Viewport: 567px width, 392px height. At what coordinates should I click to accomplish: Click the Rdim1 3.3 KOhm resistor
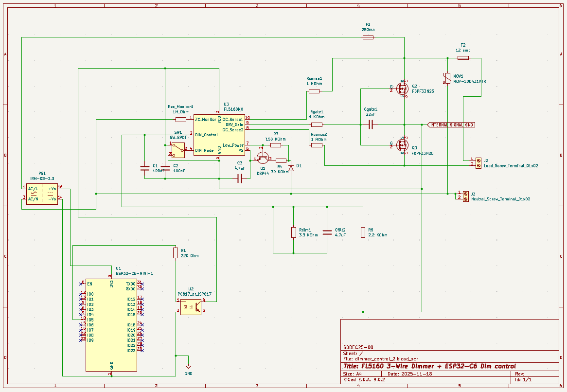(x=294, y=232)
